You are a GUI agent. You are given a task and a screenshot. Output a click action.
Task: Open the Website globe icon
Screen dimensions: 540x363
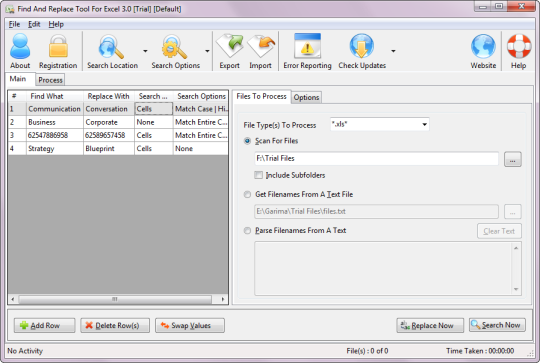(483, 46)
